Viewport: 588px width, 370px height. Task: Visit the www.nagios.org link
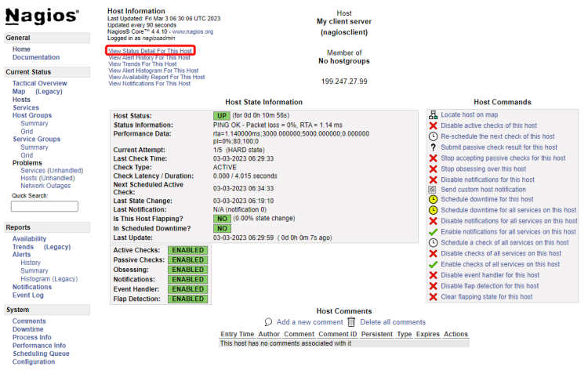tap(193, 31)
